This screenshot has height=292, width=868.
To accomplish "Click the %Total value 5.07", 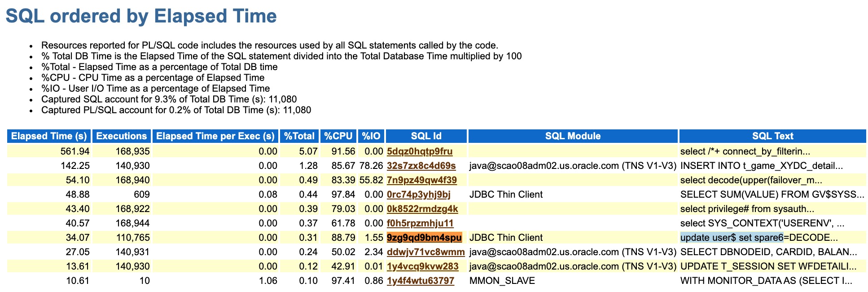I will (x=308, y=151).
